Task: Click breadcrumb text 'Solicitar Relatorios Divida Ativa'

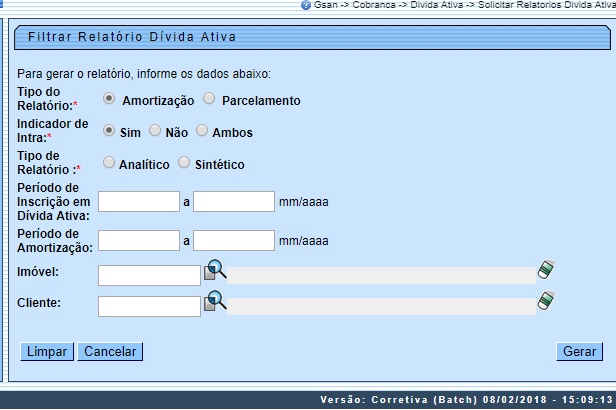Action: pyautogui.click(x=547, y=5)
